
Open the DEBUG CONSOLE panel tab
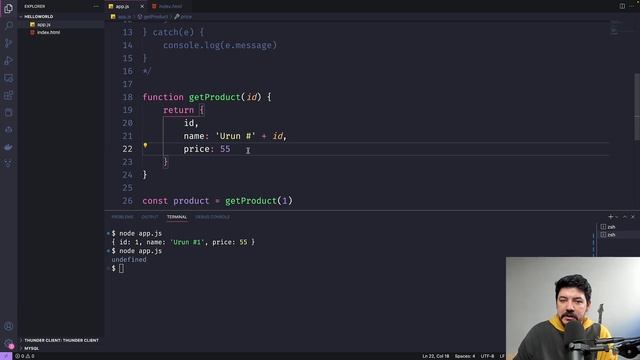point(212,217)
